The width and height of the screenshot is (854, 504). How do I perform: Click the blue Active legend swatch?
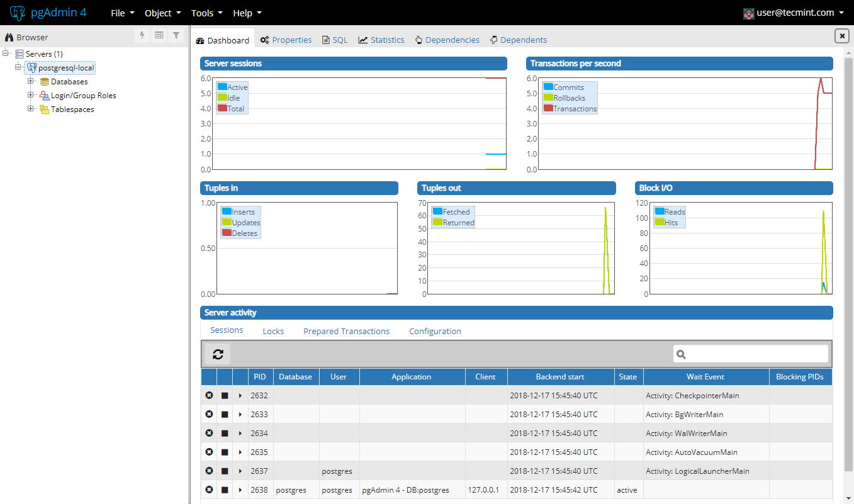(222, 87)
